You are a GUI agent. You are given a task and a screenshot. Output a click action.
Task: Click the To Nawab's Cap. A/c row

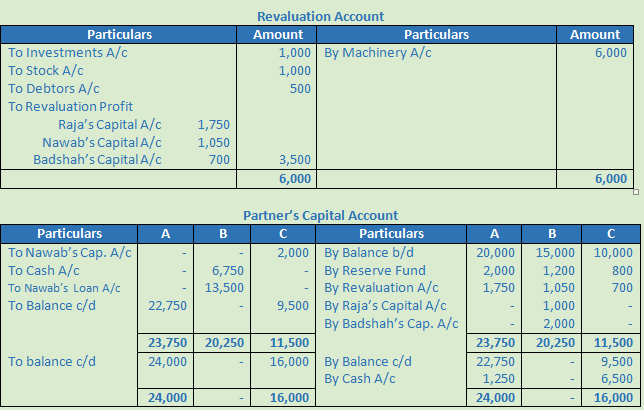70,253
